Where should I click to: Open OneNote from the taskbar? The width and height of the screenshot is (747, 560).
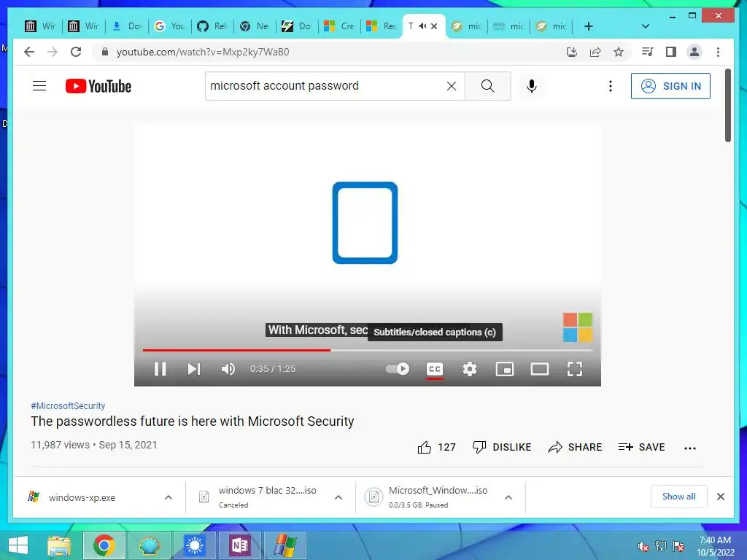(239, 545)
